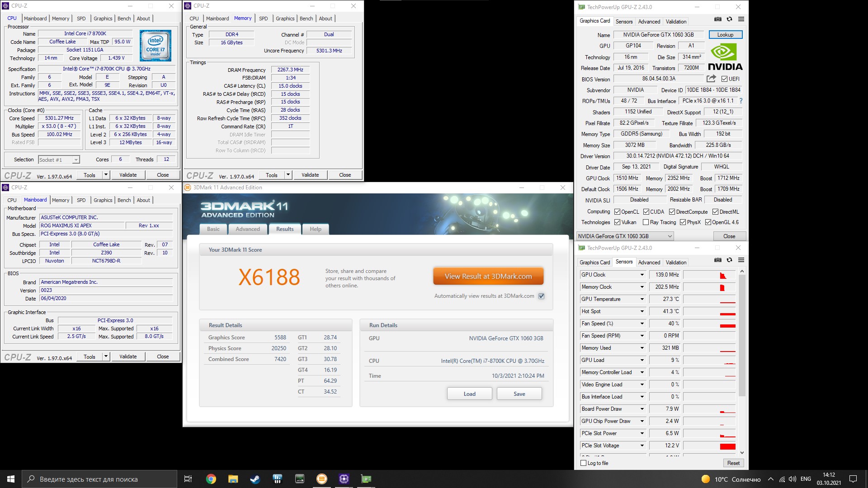This screenshot has width=868, height=488.
Task: Open the notification center icon
Action: click(x=853, y=479)
